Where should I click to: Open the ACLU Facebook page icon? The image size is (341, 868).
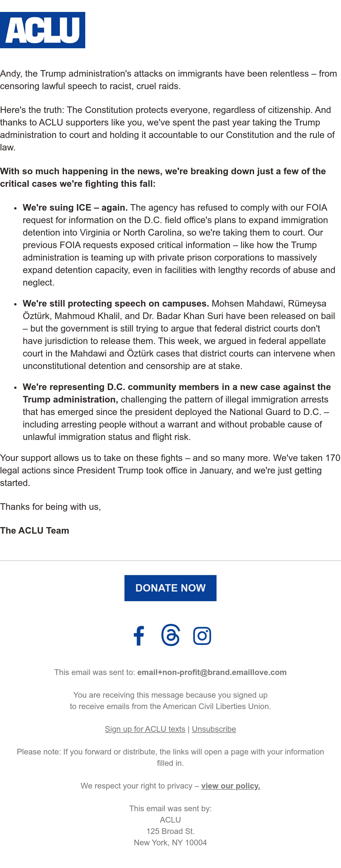pos(139,636)
